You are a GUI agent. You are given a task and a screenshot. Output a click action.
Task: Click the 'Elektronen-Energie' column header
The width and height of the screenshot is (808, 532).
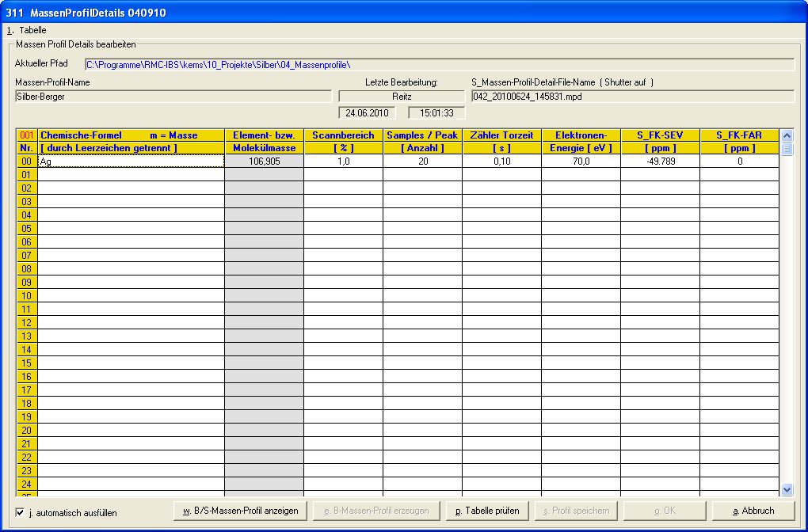click(581, 142)
